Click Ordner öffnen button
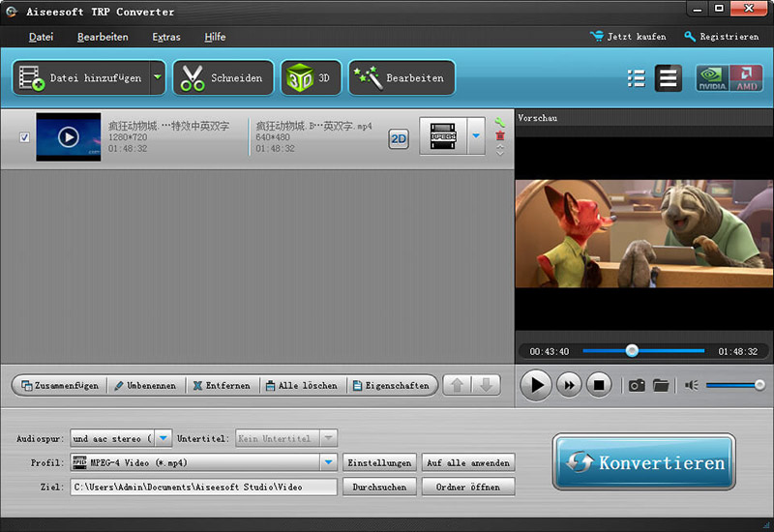This screenshot has height=532, width=774. click(x=468, y=488)
